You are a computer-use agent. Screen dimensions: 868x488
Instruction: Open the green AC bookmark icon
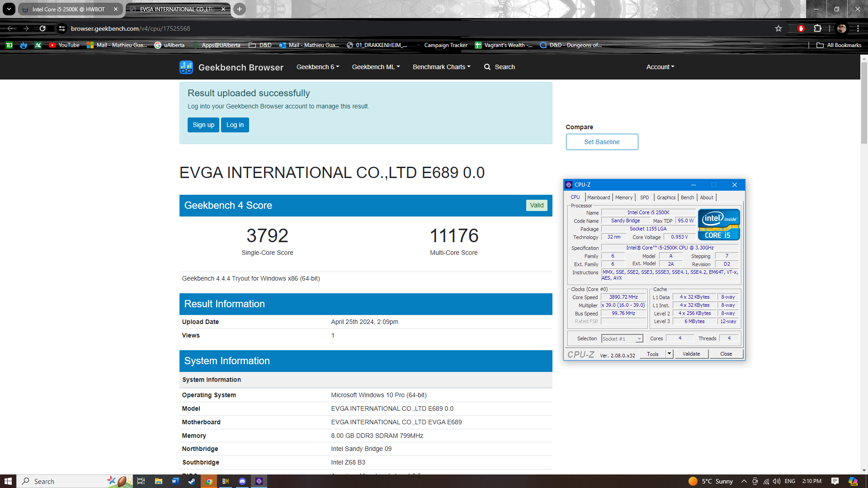[38, 45]
